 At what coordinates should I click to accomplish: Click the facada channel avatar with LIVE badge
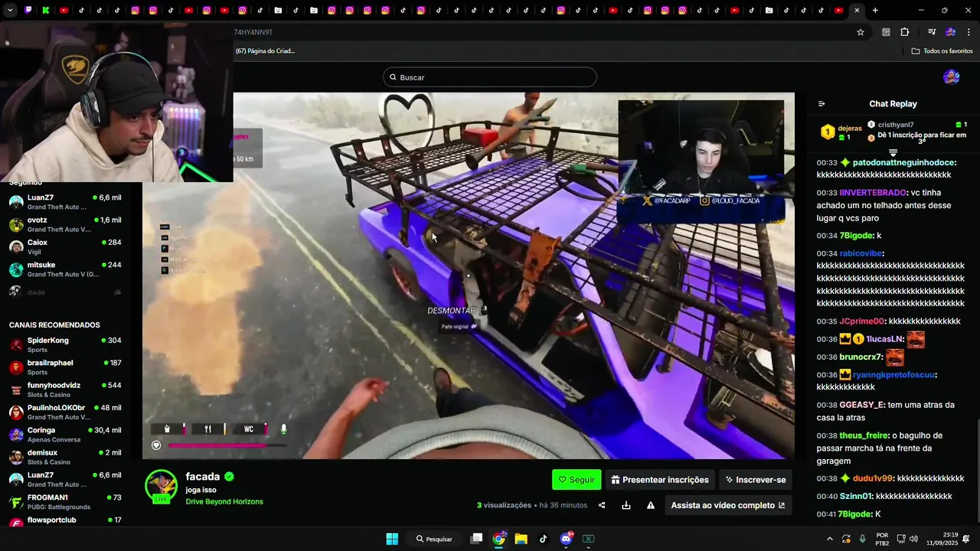pyautogui.click(x=162, y=487)
